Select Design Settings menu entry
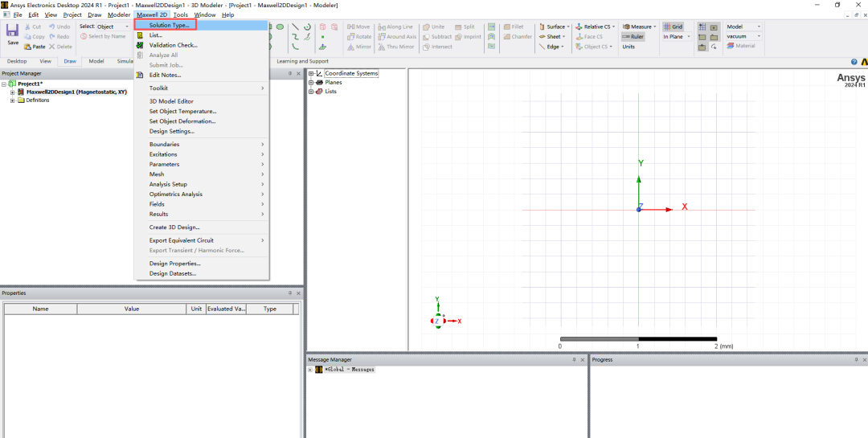 coord(172,131)
